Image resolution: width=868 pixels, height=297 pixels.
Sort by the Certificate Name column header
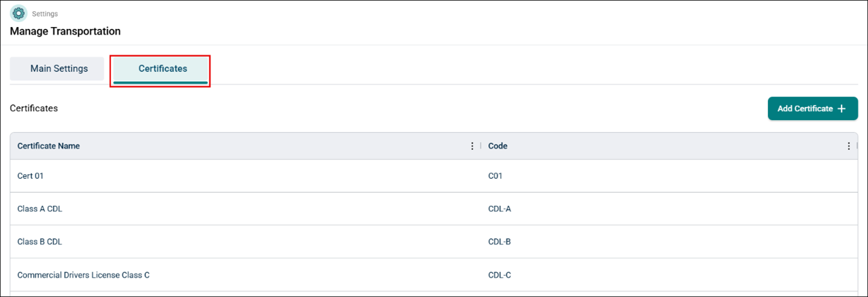(49, 146)
